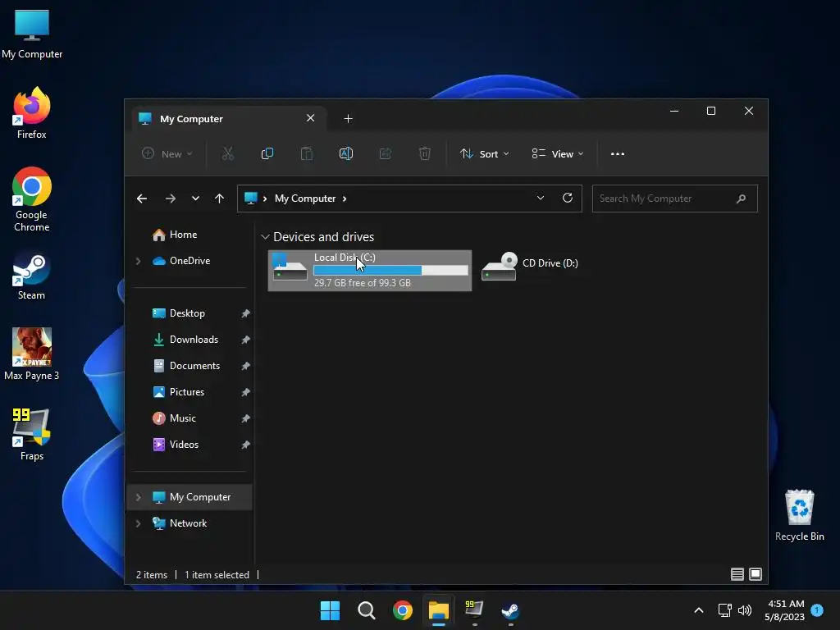The image size is (840, 630).
Task: Expand OneDrive in navigation pane
Action: (x=138, y=261)
